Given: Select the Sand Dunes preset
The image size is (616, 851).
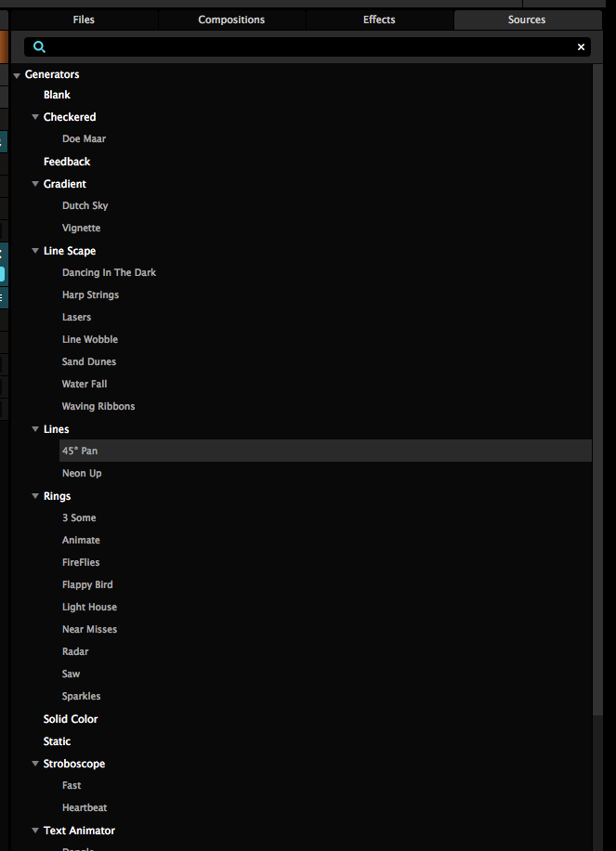Looking at the screenshot, I should [89, 361].
